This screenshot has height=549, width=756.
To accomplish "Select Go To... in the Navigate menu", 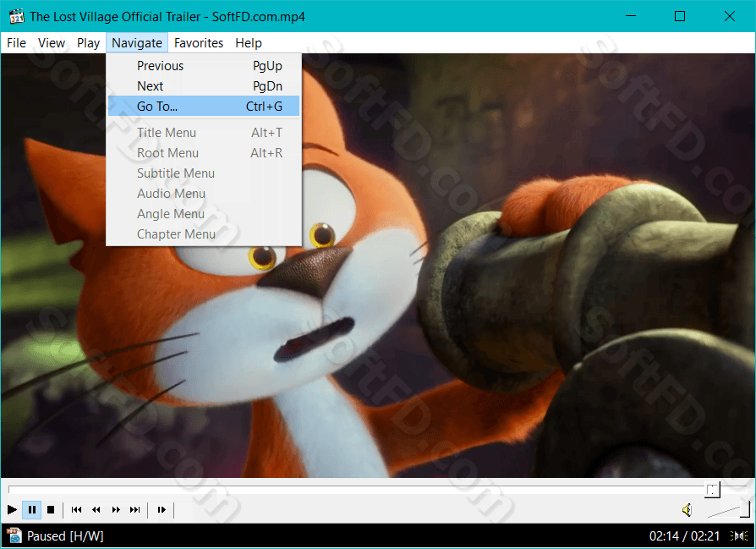I will 204,106.
